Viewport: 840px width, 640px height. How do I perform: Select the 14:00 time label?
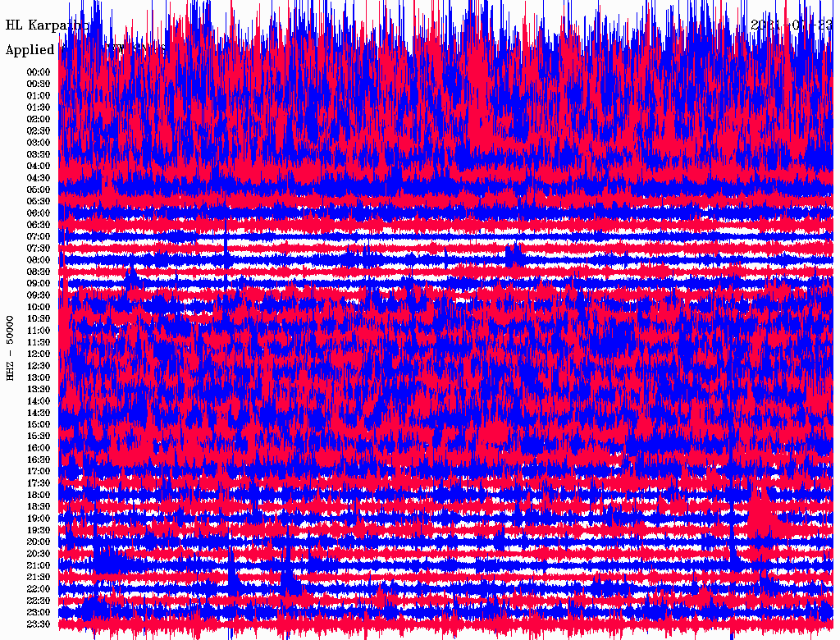pyautogui.click(x=39, y=401)
